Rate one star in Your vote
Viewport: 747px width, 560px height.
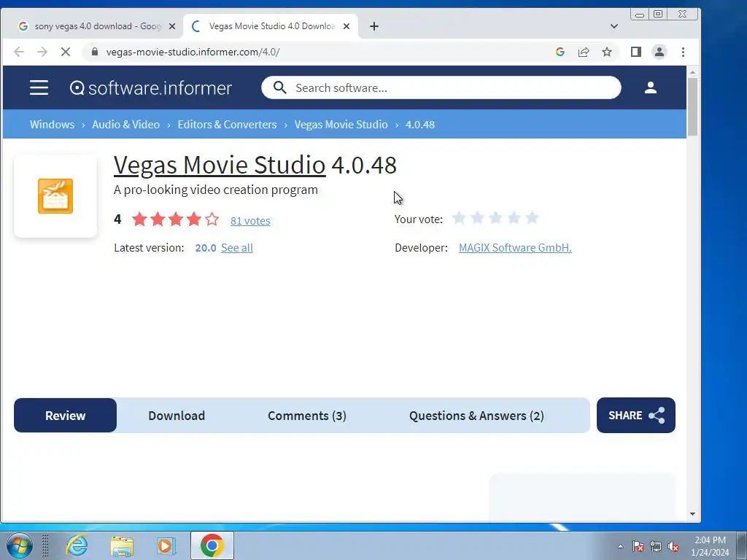pos(459,218)
